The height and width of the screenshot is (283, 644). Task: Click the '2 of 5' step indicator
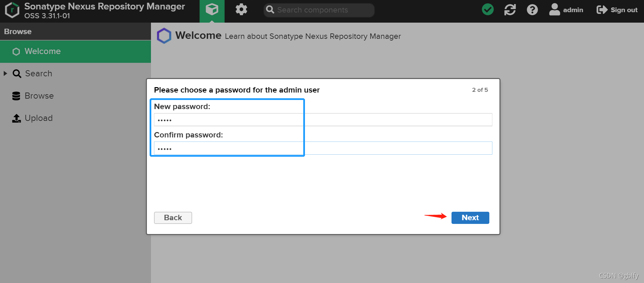(480, 90)
